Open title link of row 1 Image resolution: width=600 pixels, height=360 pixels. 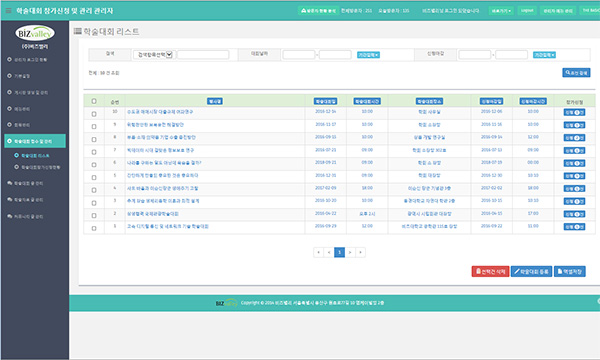pos(168,226)
